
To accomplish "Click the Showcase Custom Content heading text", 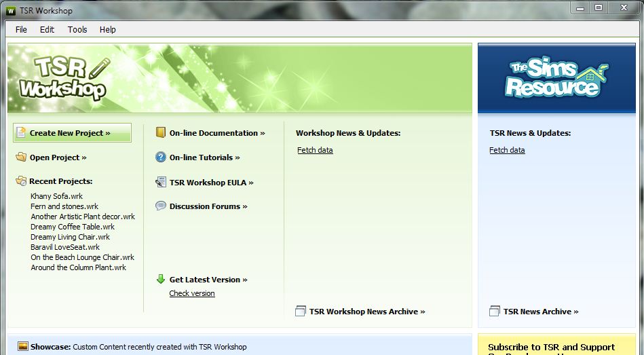I will [138, 347].
